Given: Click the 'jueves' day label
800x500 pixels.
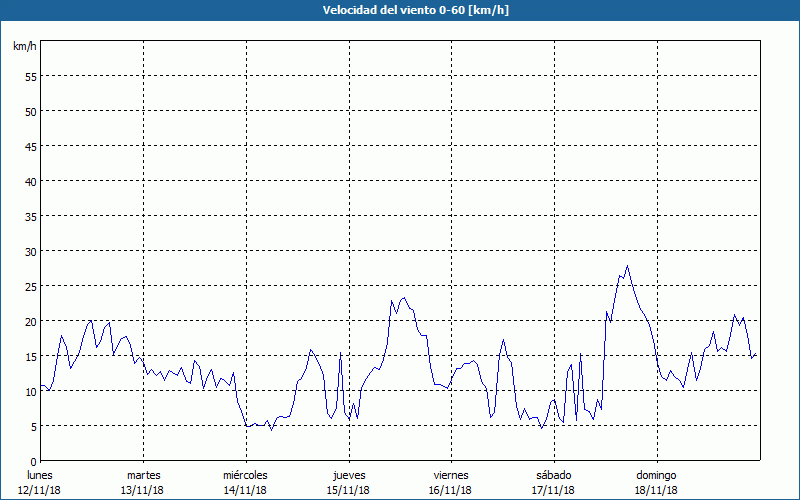Looking at the screenshot, I should click(x=349, y=475).
